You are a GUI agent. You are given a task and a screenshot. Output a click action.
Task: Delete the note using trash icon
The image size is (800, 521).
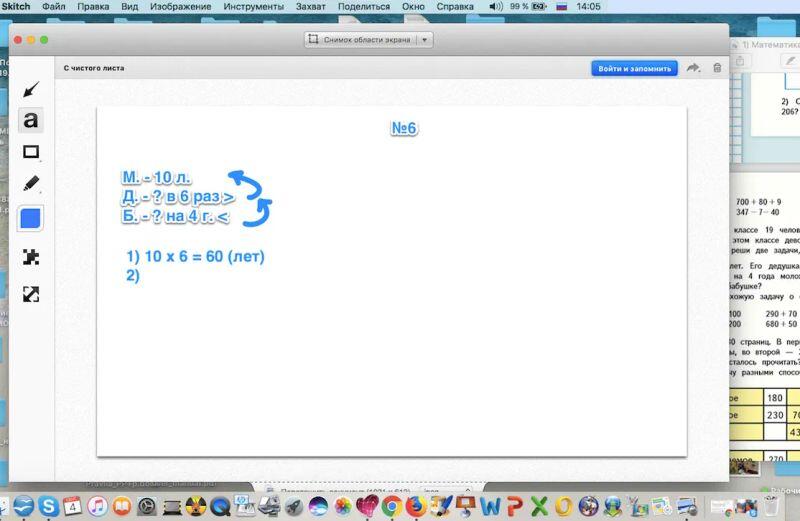click(x=717, y=68)
